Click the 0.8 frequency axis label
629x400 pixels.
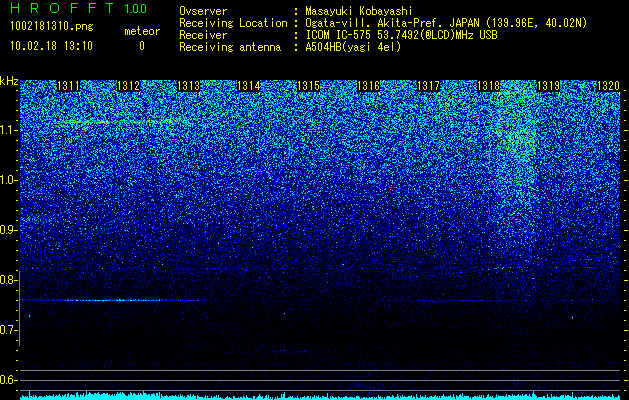click(x=8, y=280)
